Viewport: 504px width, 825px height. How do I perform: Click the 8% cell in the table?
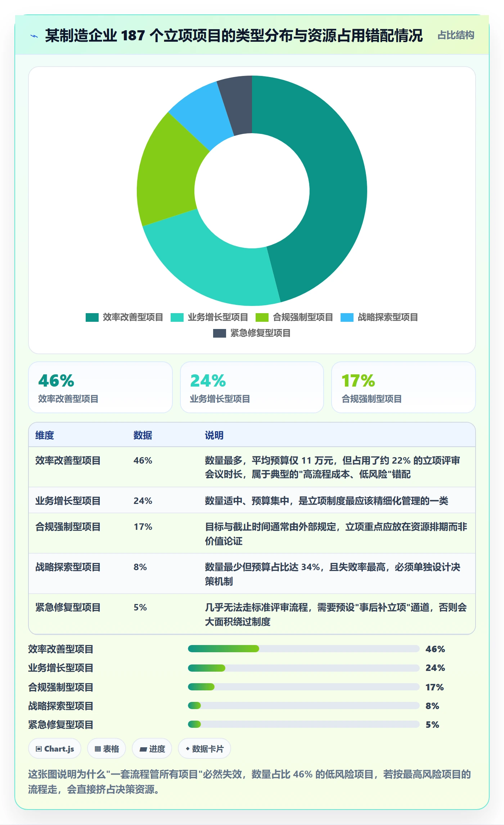(140, 567)
